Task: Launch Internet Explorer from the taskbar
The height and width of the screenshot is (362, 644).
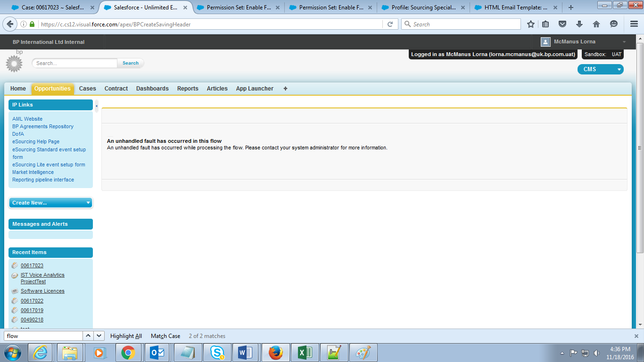Action: [41, 353]
